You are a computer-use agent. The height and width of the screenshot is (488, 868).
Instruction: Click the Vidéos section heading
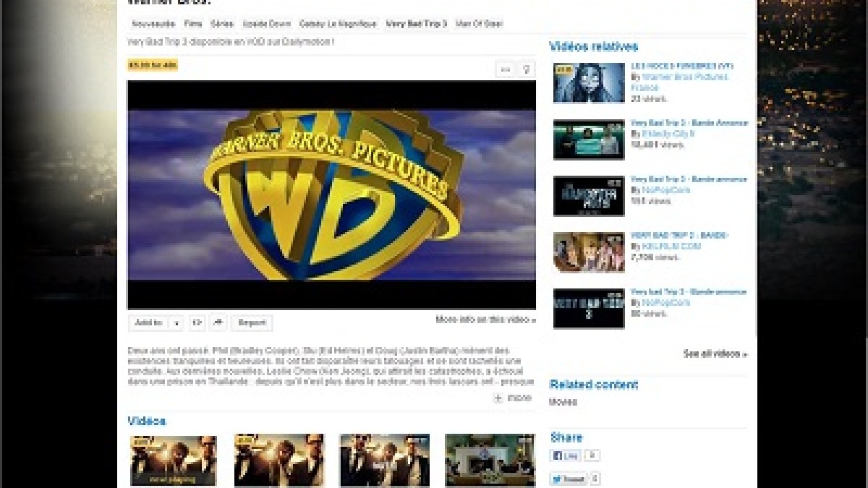(x=147, y=421)
